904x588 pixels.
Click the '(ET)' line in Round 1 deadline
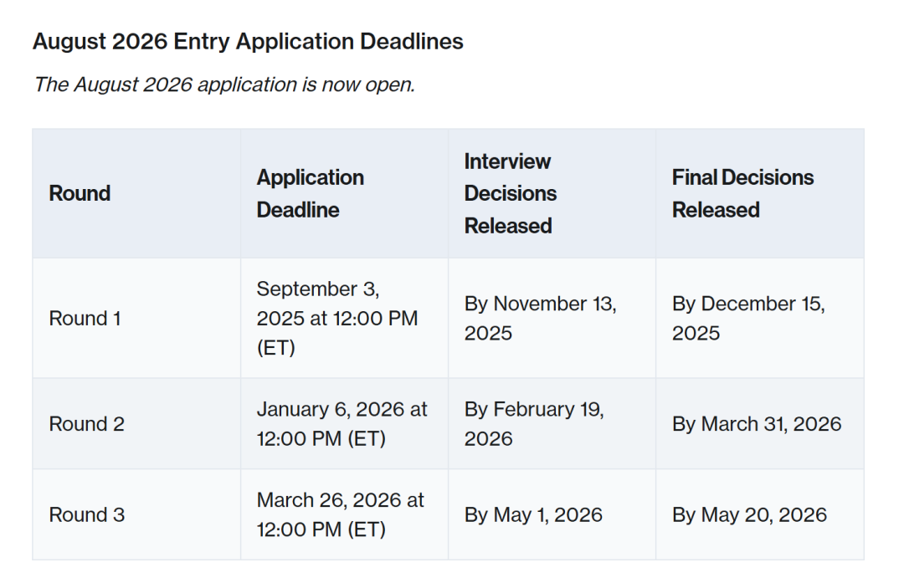click(275, 348)
